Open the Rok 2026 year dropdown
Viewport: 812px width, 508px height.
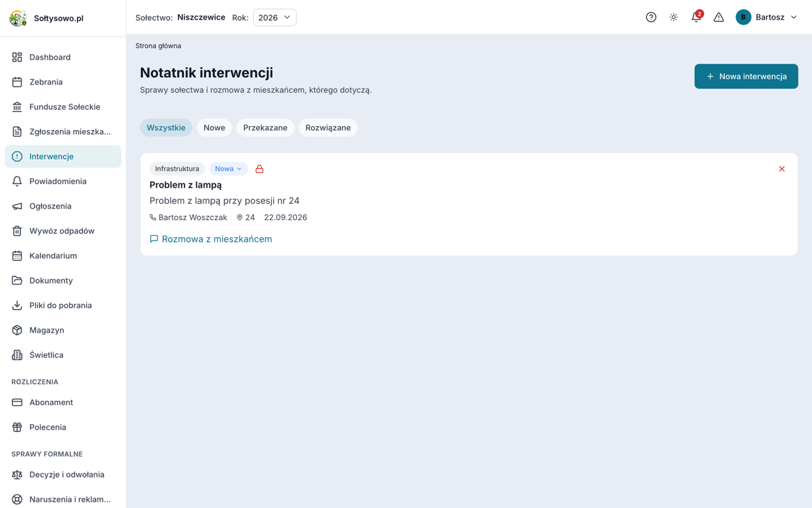click(x=275, y=18)
